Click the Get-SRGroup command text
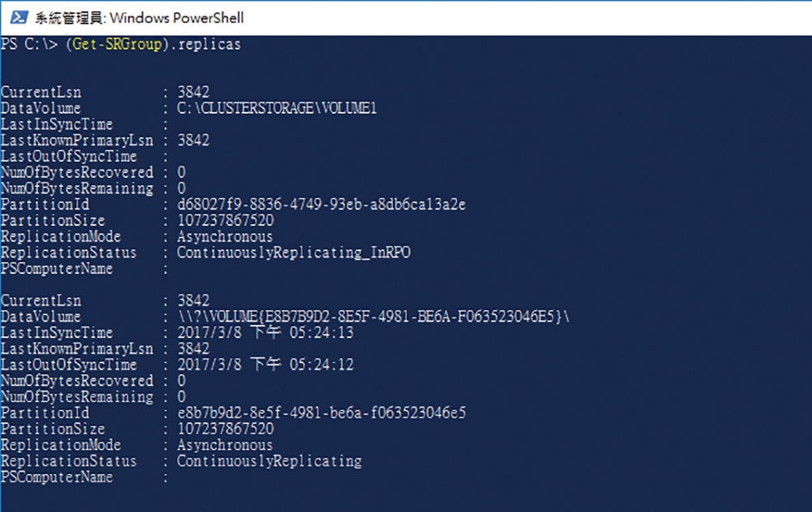The image size is (812, 512). coord(117,44)
